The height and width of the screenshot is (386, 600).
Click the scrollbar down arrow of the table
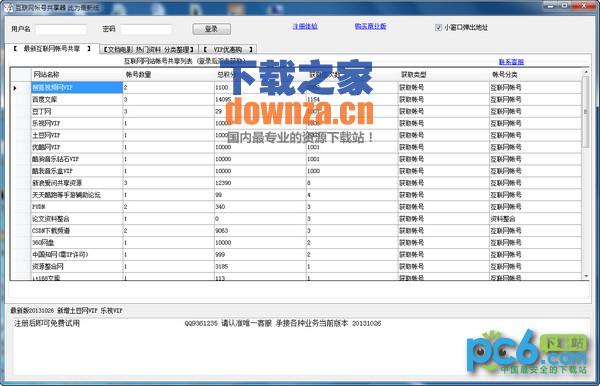(585, 276)
